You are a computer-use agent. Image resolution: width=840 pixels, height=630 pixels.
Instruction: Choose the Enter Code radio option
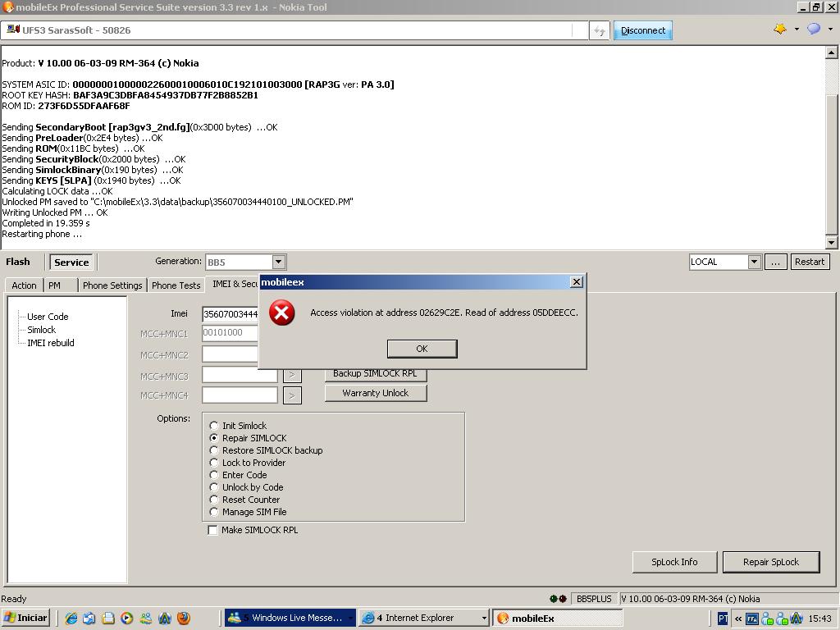[x=214, y=475]
